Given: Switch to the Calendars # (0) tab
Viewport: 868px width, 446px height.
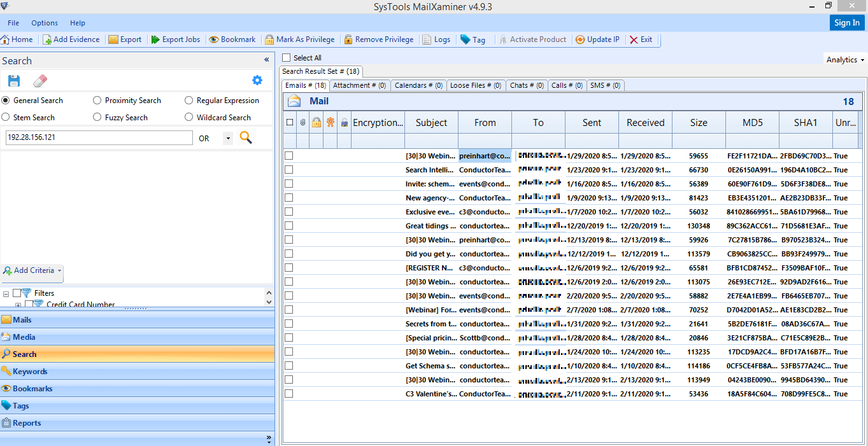Looking at the screenshot, I should tap(418, 85).
